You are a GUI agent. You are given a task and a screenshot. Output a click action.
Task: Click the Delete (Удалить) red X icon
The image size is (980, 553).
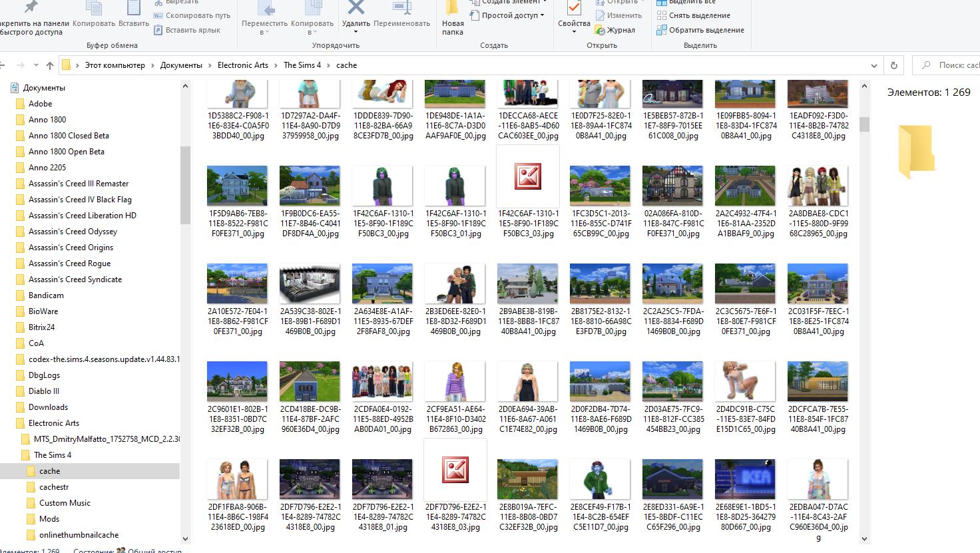[356, 9]
